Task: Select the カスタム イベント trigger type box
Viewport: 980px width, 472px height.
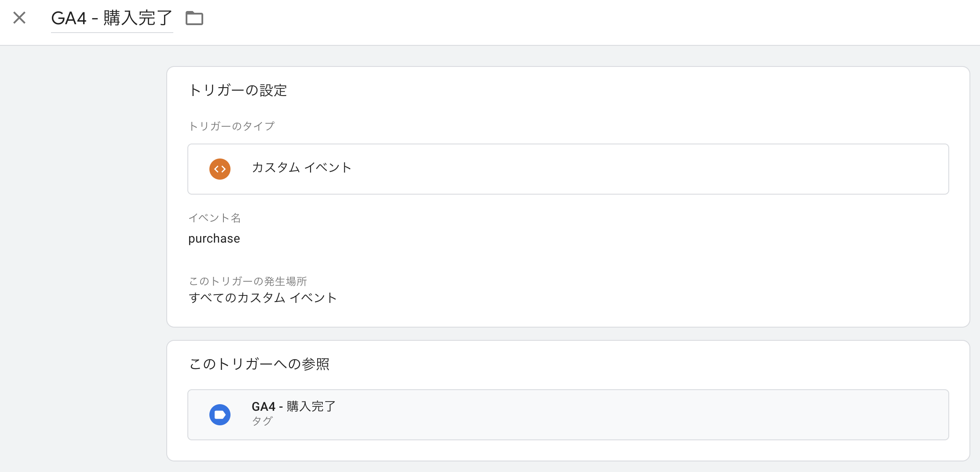Action: click(x=568, y=169)
